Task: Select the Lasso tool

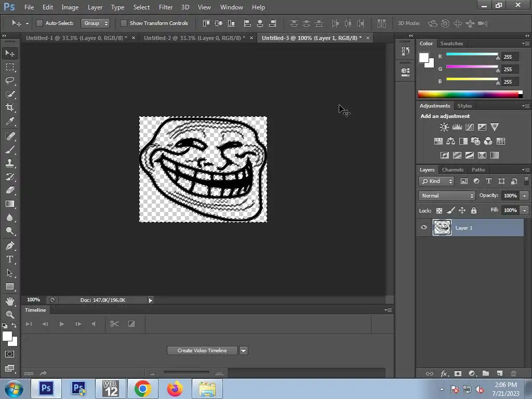Action: (10, 81)
